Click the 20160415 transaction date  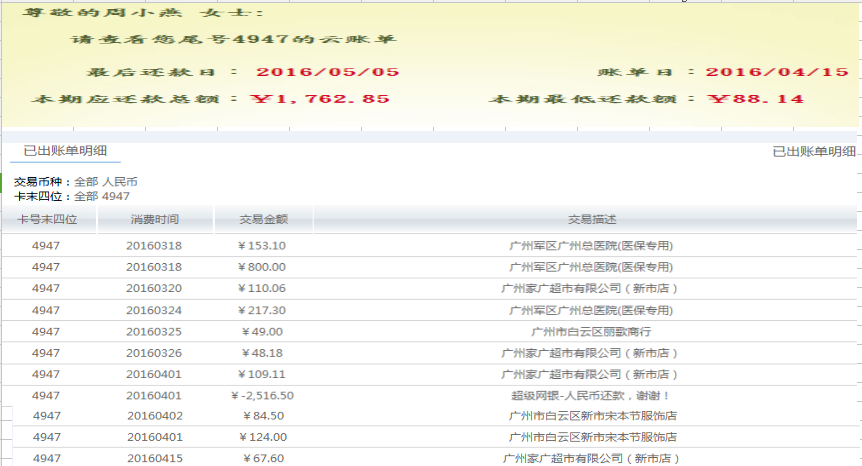[x=154, y=459]
